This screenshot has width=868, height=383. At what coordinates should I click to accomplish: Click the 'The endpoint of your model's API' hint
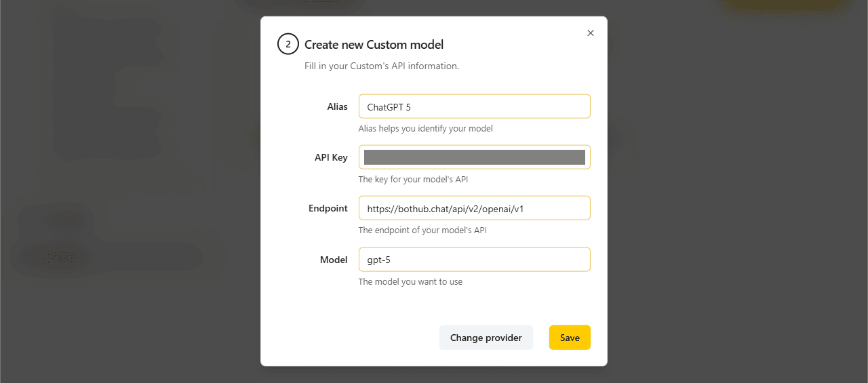pyautogui.click(x=422, y=230)
